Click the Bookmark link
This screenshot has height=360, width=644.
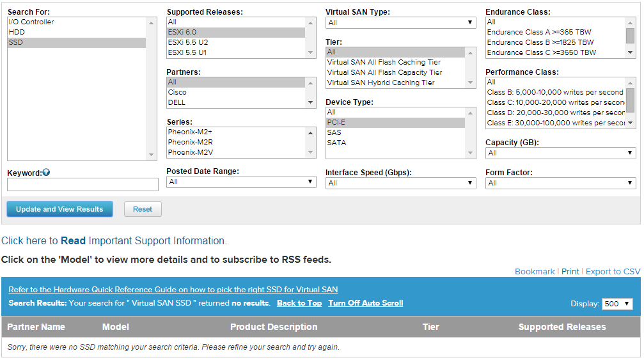[535, 272]
